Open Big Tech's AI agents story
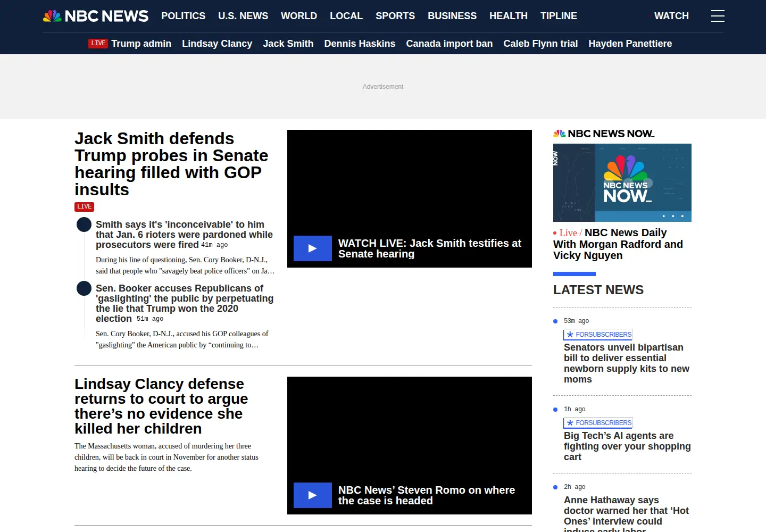Viewport: 766px width, 532px height. 627,446
